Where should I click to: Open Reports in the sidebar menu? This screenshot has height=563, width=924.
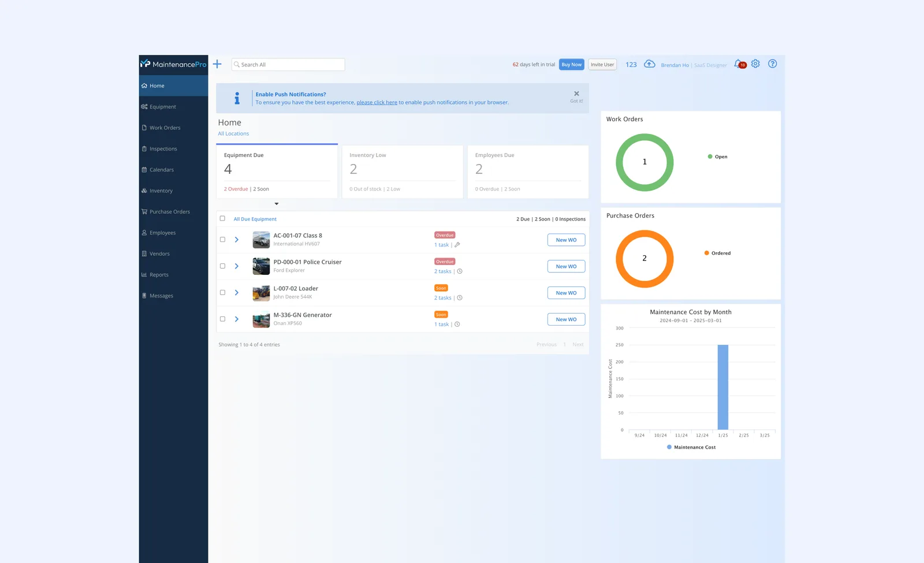click(173, 275)
